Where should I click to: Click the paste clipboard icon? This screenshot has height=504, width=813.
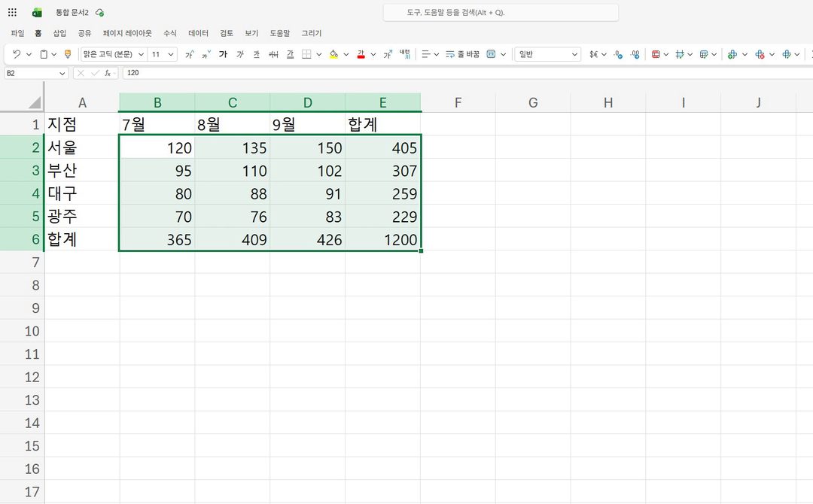[44, 54]
